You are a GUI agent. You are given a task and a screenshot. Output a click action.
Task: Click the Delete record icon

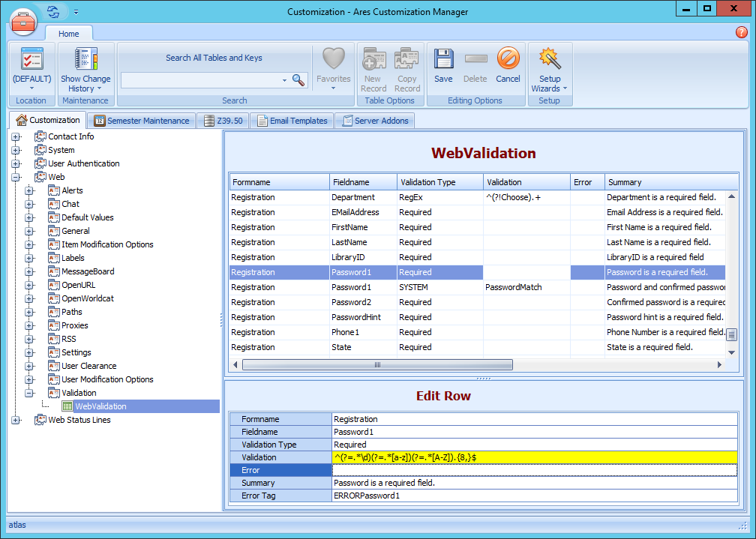[x=475, y=60]
